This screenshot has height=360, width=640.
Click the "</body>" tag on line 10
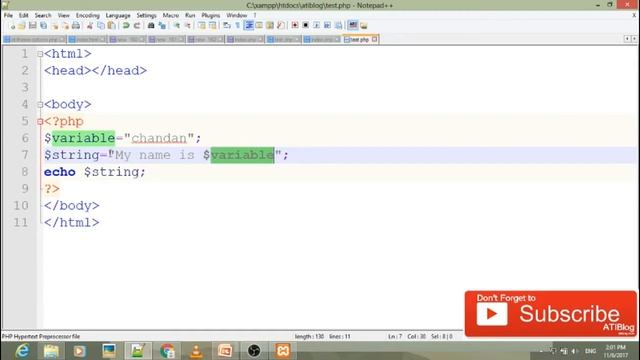click(x=71, y=206)
